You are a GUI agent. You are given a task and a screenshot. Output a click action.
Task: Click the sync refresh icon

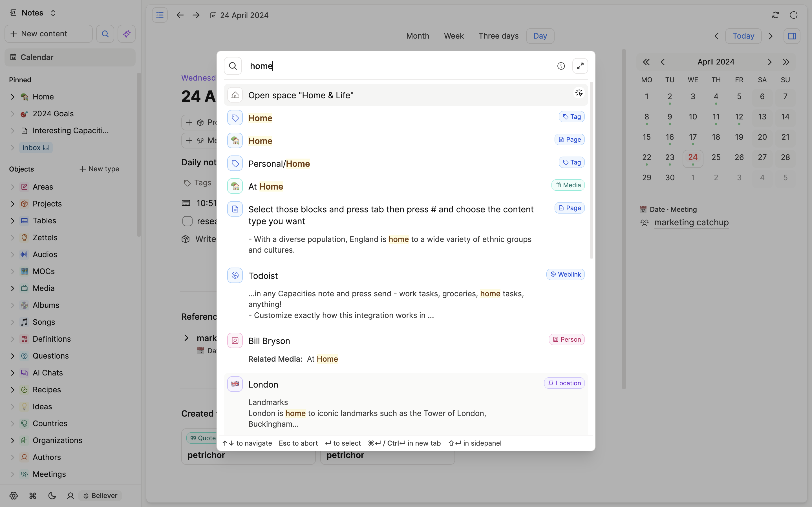pyautogui.click(x=775, y=15)
